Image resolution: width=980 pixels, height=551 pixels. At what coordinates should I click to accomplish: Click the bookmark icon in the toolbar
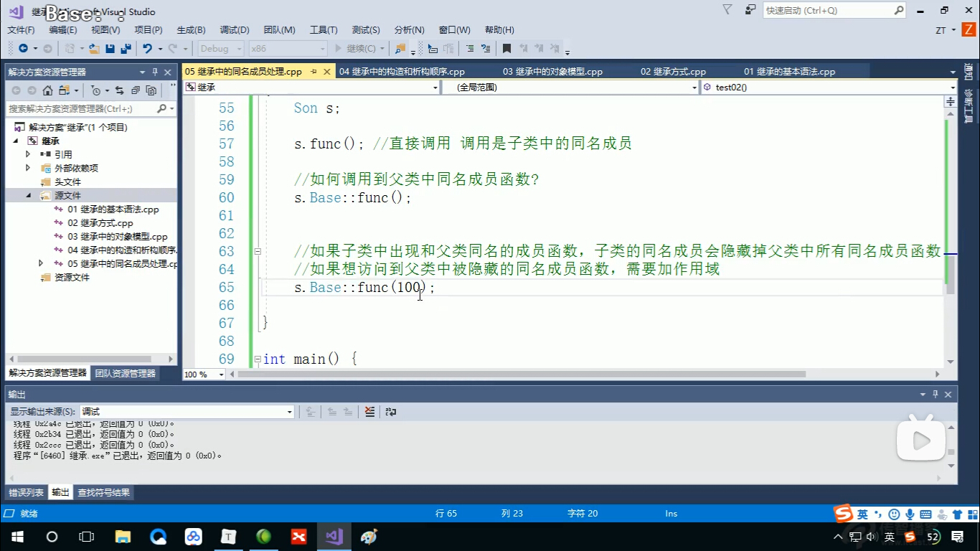507,49
